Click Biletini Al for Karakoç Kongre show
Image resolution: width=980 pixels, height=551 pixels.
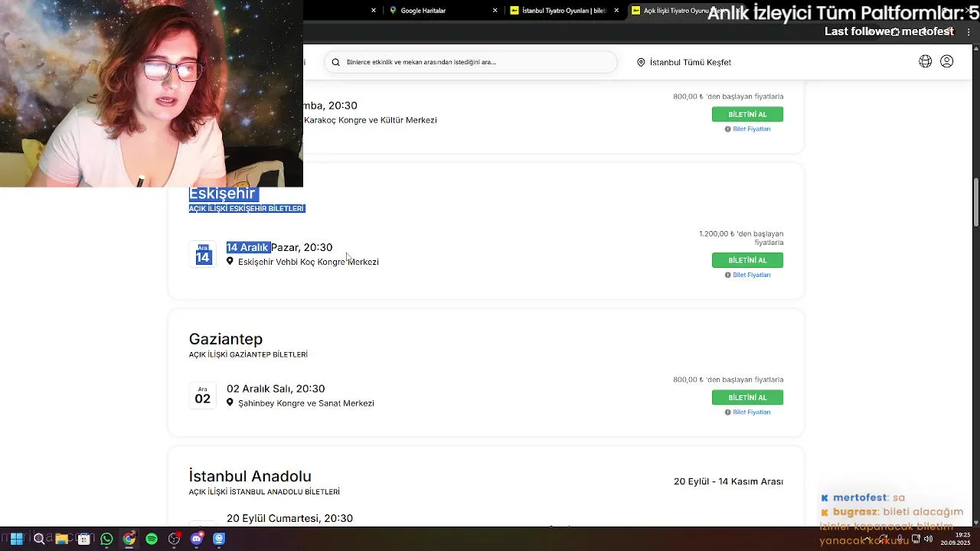[x=747, y=114]
